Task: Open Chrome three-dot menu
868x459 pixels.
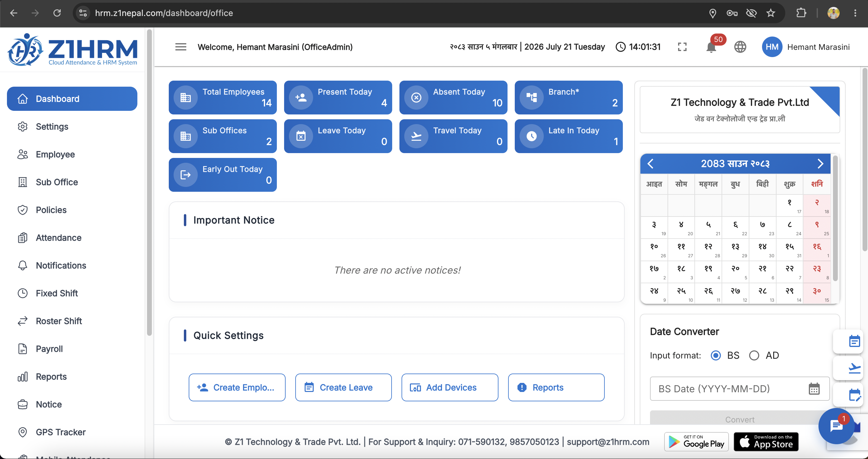Action: coord(855,13)
